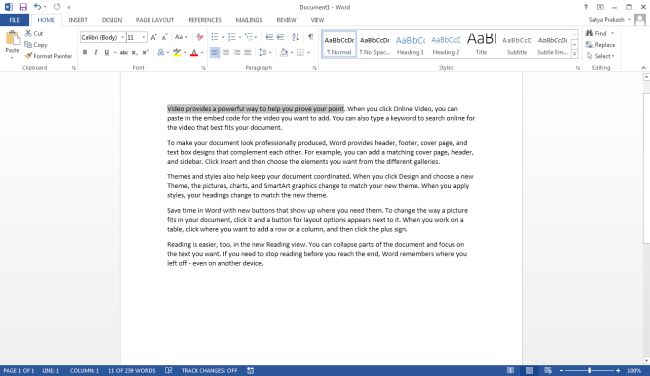
Task: Open the FILE tab
Action: [15, 20]
